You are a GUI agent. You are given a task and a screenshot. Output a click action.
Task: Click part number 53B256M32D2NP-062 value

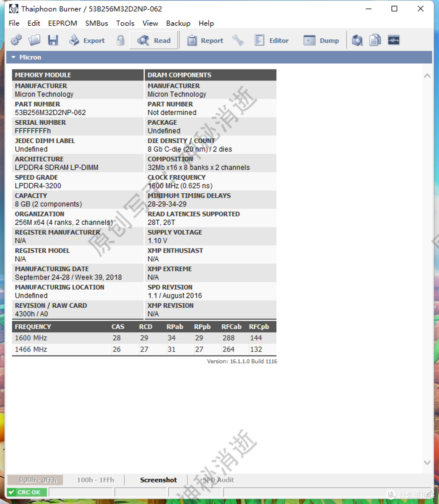coord(50,112)
